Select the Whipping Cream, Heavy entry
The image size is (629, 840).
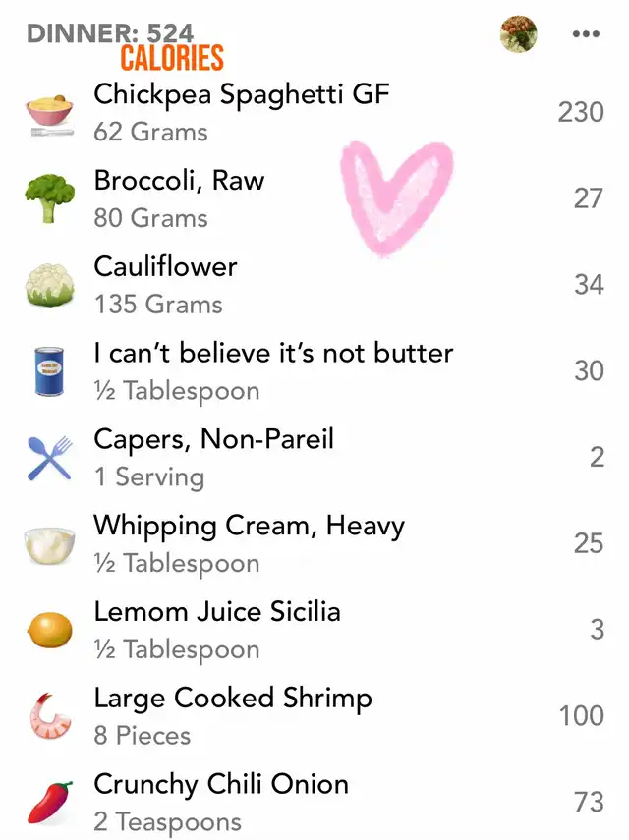pyautogui.click(x=314, y=543)
